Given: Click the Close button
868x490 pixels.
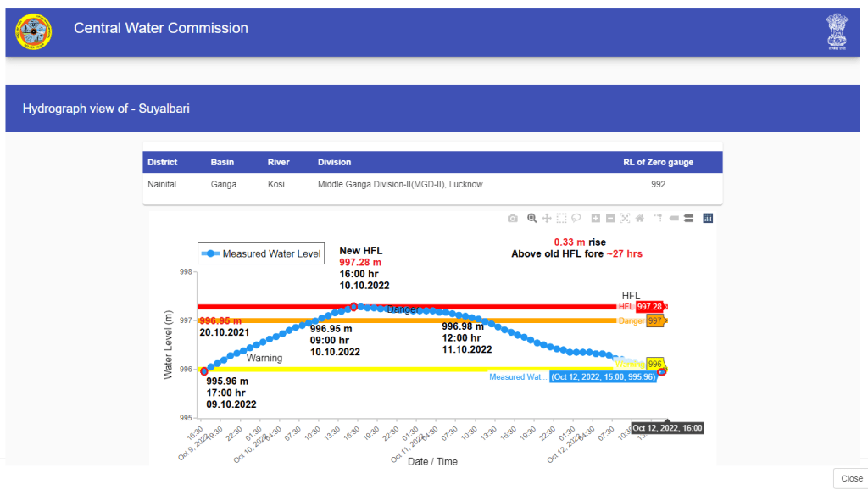Looking at the screenshot, I should pyautogui.click(x=851, y=478).
